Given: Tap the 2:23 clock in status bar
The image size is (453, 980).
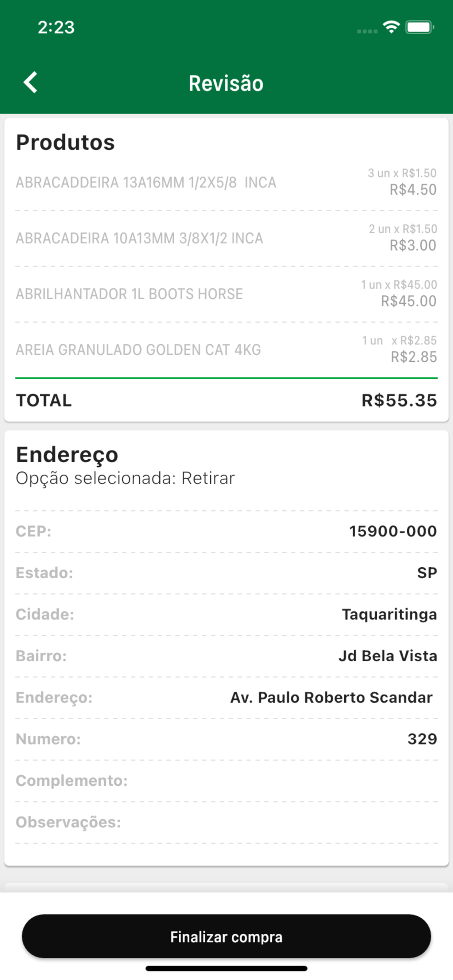Looking at the screenshot, I should click(x=56, y=27).
